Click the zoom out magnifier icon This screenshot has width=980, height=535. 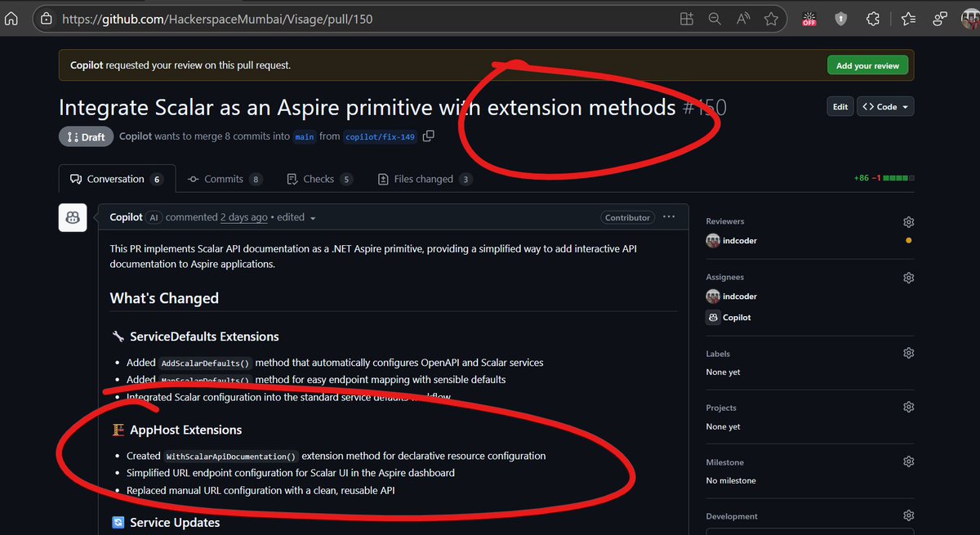[x=715, y=18]
